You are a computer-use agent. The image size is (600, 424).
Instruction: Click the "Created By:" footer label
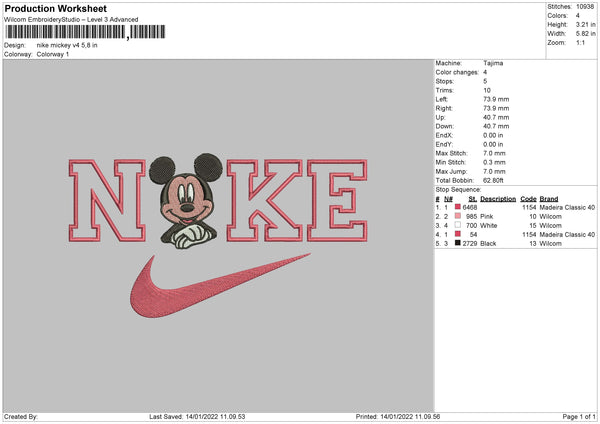pos(21,417)
